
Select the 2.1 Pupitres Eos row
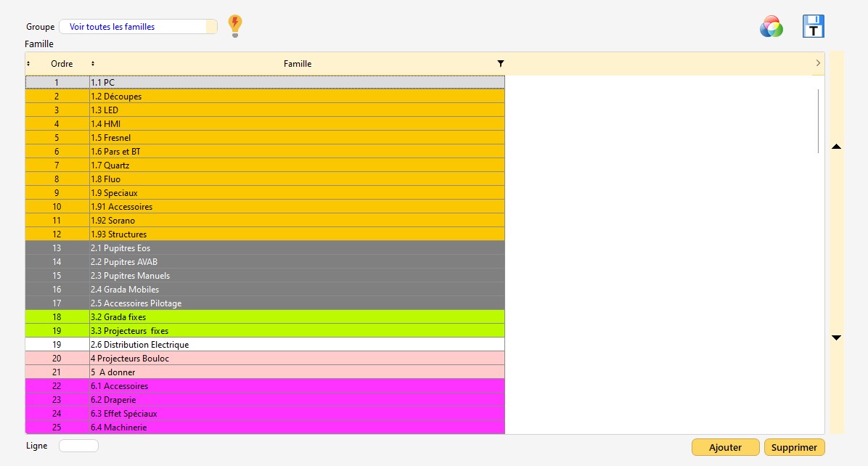290,248
